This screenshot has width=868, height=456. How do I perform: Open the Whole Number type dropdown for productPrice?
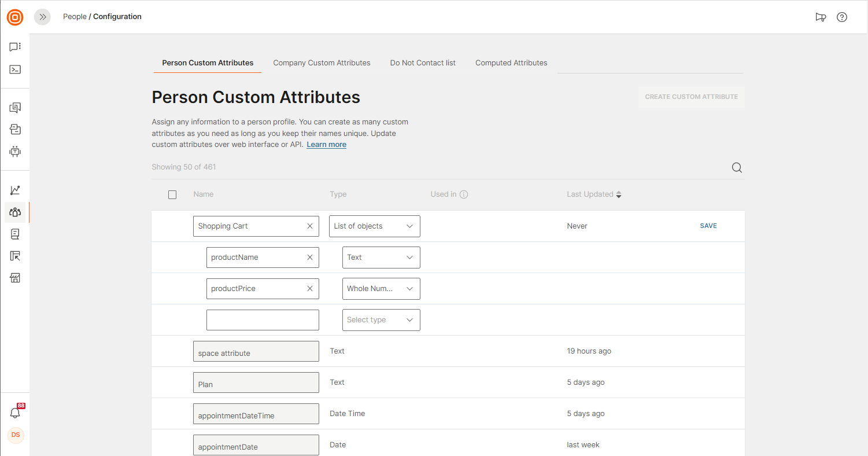click(381, 289)
